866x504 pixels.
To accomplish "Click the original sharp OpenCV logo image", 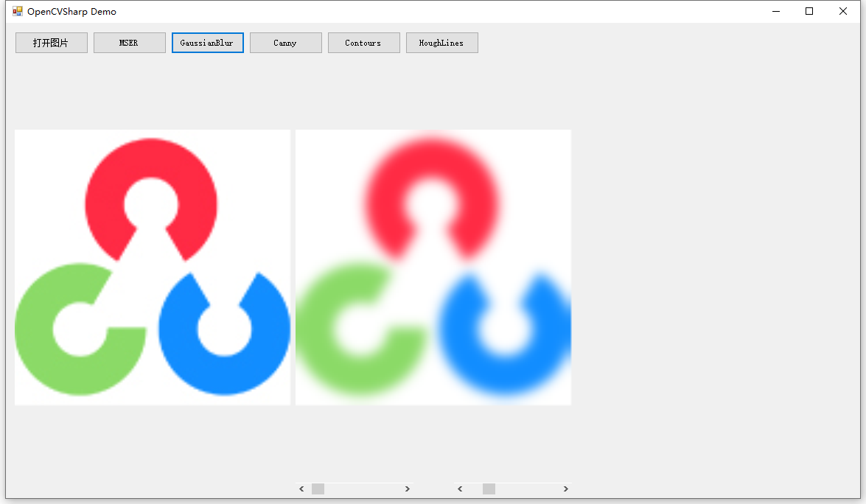I will point(153,267).
